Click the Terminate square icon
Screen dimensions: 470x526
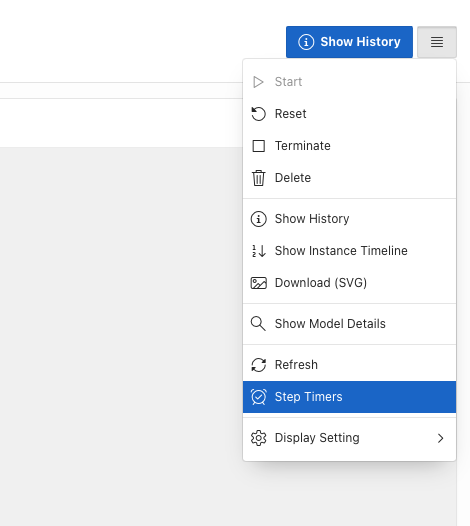[258, 146]
